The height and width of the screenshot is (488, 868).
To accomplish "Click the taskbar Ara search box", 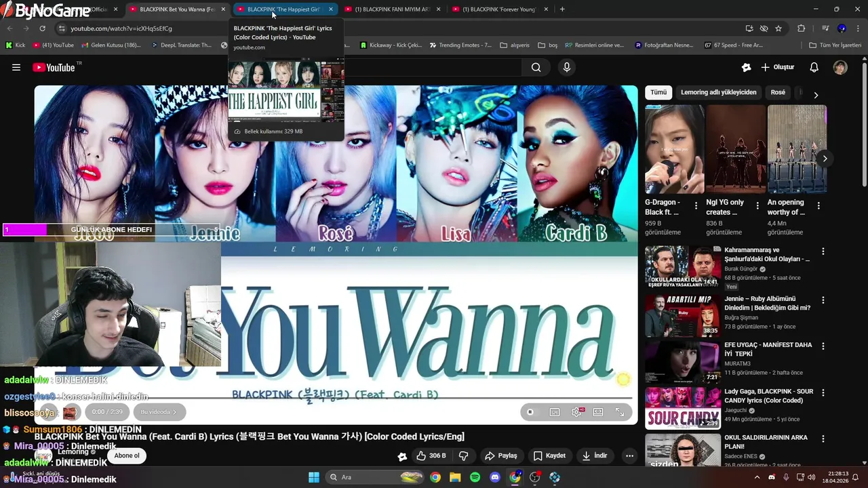I will click(x=375, y=477).
